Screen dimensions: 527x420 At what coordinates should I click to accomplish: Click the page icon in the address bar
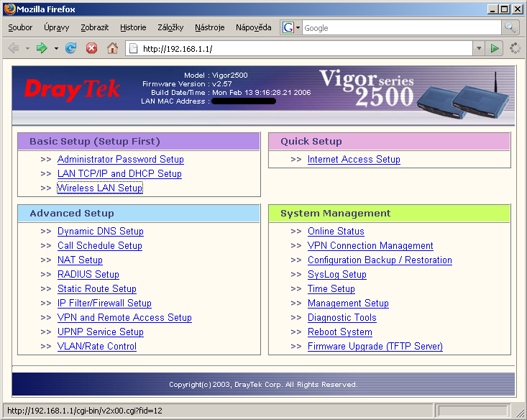(x=134, y=49)
